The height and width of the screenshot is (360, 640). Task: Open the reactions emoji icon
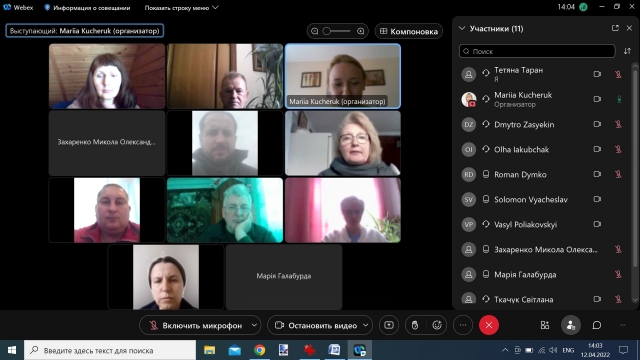coord(437,325)
